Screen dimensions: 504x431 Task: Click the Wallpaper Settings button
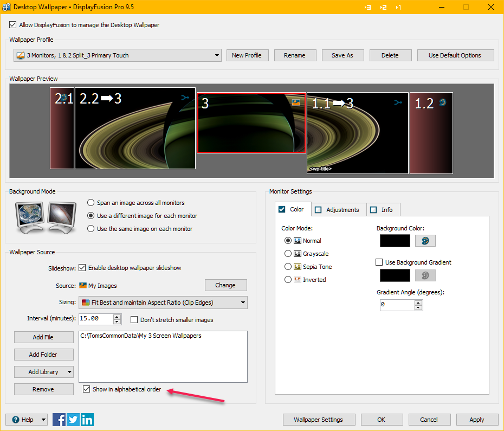[319, 420]
